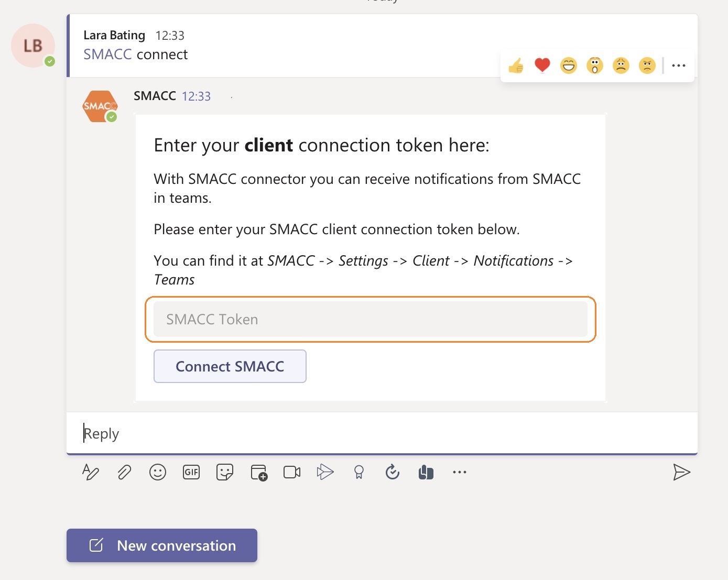This screenshot has width=728, height=580.
Task: Click the SMACC bot sender name
Action: 155,96
